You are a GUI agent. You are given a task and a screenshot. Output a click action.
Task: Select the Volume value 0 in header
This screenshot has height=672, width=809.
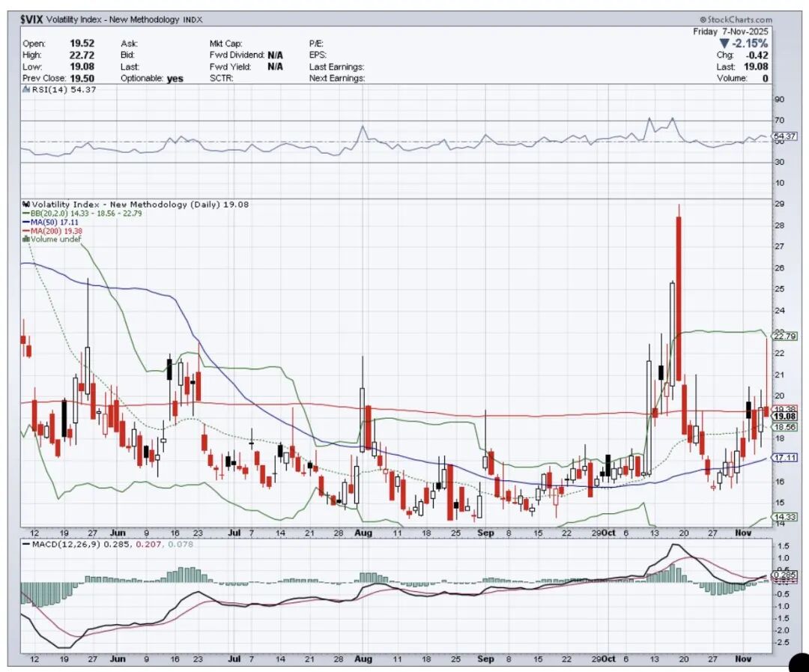(765, 79)
